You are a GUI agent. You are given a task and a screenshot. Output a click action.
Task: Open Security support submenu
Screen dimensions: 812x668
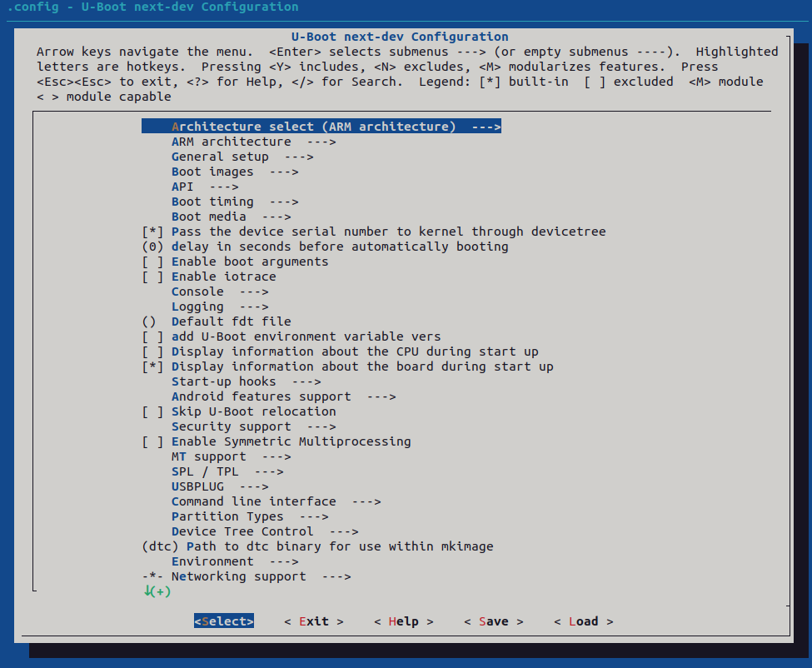pyautogui.click(x=254, y=426)
